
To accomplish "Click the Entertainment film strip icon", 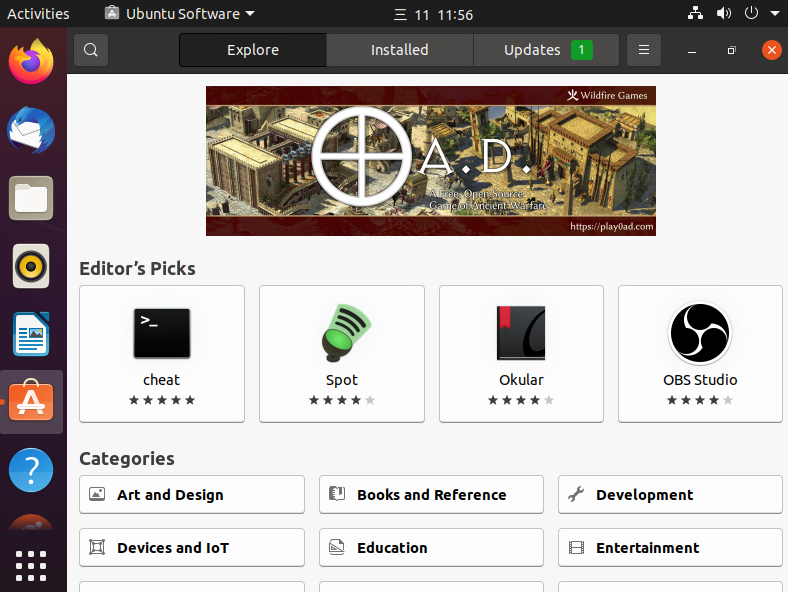I will 576,547.
